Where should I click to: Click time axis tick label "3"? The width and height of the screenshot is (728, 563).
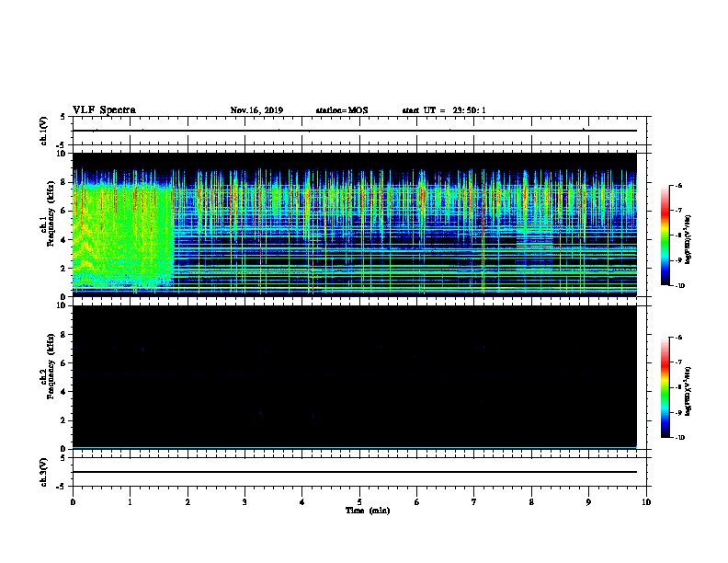point(245,502)
